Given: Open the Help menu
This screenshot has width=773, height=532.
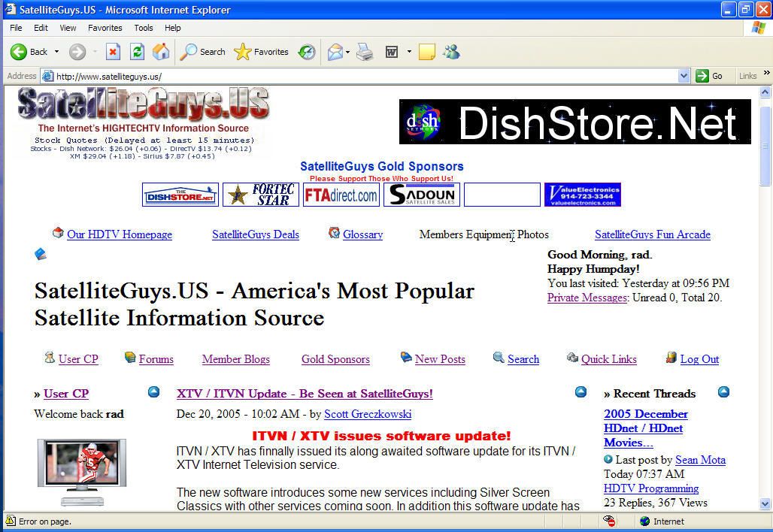Looking at the screenshot, I should [x=172, y=28].
